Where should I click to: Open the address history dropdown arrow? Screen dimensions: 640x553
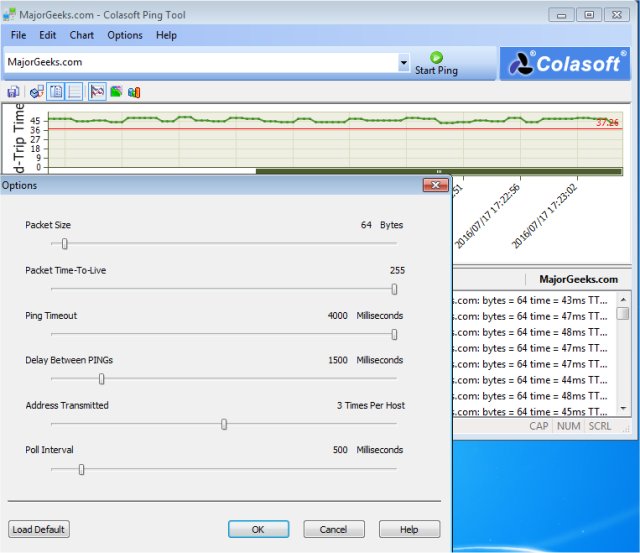click(404, 62)
